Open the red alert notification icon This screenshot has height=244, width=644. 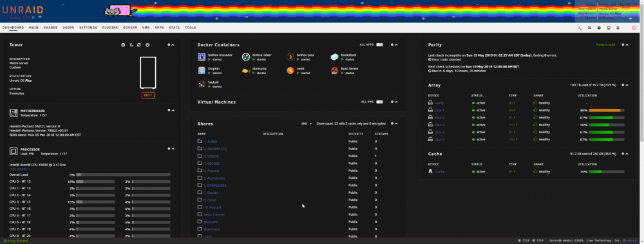634,28
